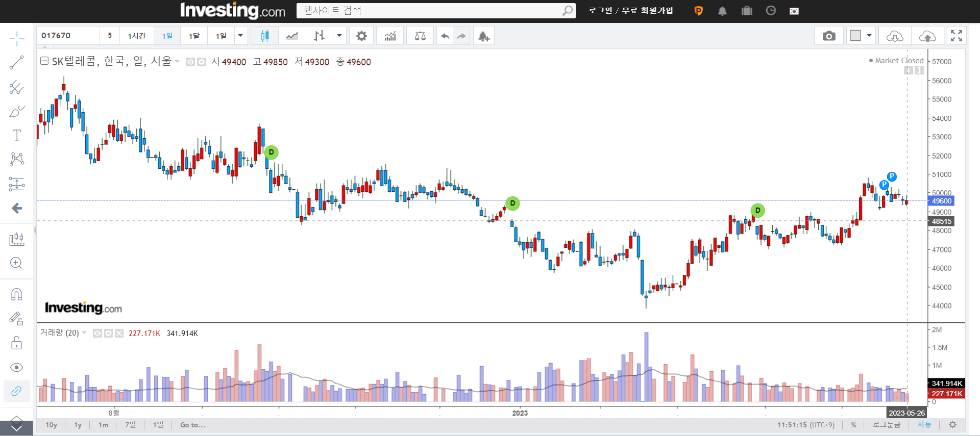Click the 017670 symbol input box

tap(68, 36)
